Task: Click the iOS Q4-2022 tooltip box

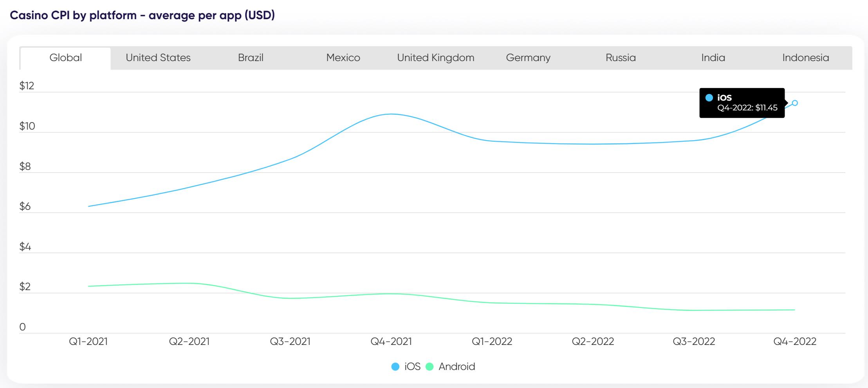Action: pos(742,103)
